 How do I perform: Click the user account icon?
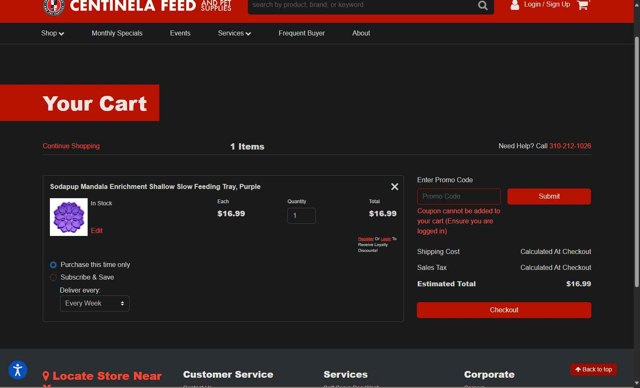coord(515,5)
